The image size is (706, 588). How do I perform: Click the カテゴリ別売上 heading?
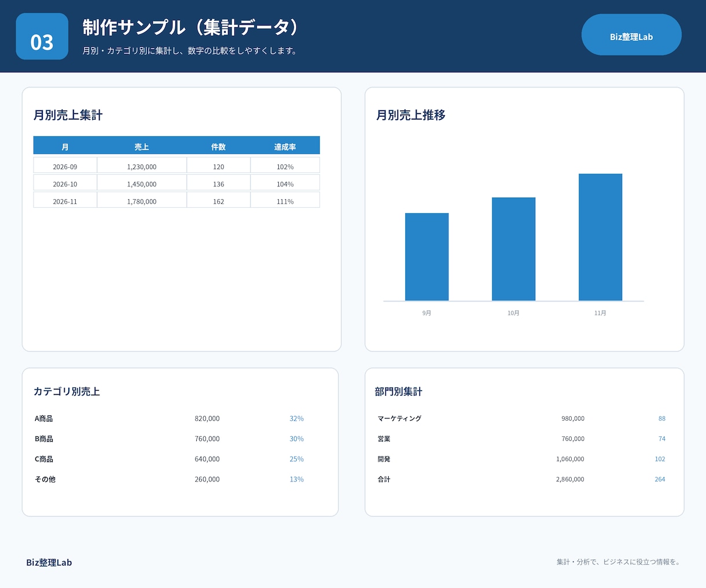pyautogui.click(x=67, y=392)
